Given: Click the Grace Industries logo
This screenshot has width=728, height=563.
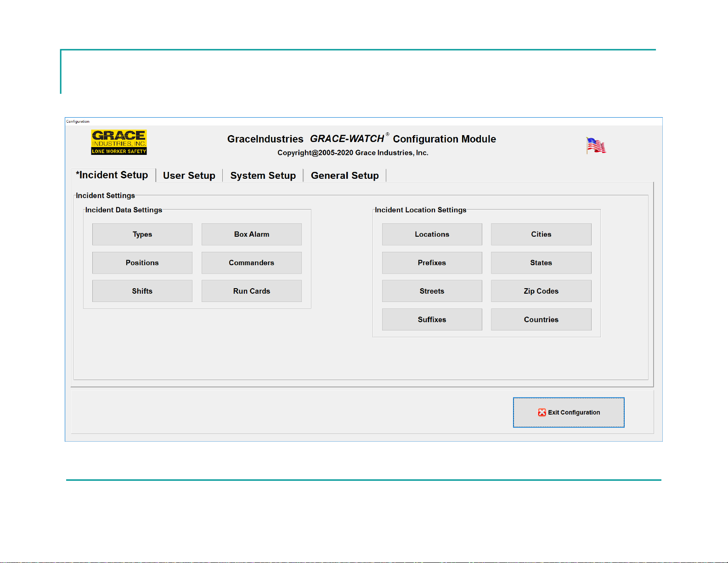Looking at the screenshot, I should [119, 142].
